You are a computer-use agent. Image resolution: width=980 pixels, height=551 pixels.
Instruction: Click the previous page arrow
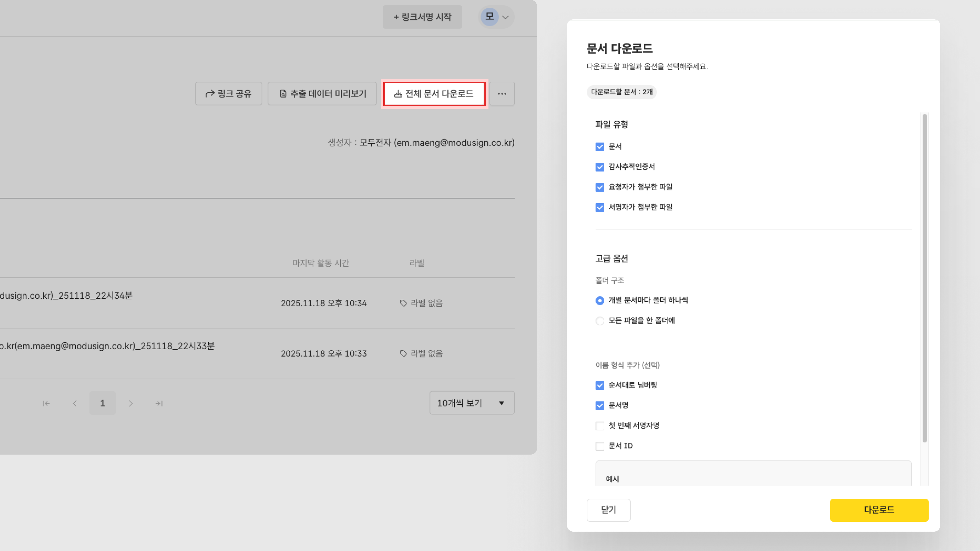[75, 404]
